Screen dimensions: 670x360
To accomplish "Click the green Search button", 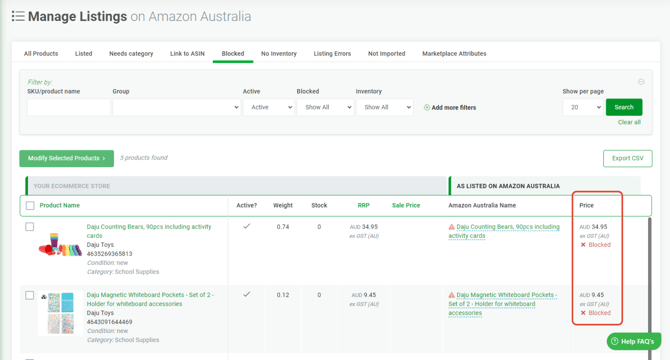I will [624, 107].
